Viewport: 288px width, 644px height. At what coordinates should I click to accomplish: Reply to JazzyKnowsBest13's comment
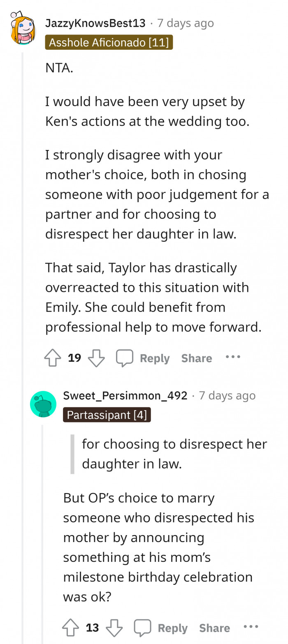tap(154, 358)
